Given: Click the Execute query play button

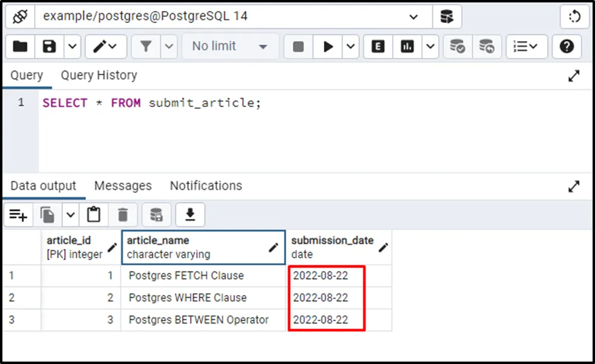Looking at the screenshot, I should [329, 47].
